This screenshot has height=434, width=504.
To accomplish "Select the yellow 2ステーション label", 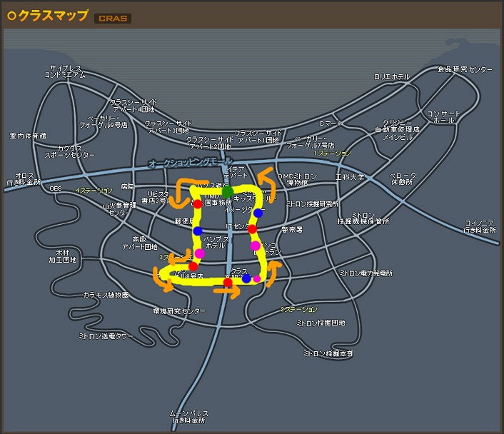I will [x=299, y=309].
